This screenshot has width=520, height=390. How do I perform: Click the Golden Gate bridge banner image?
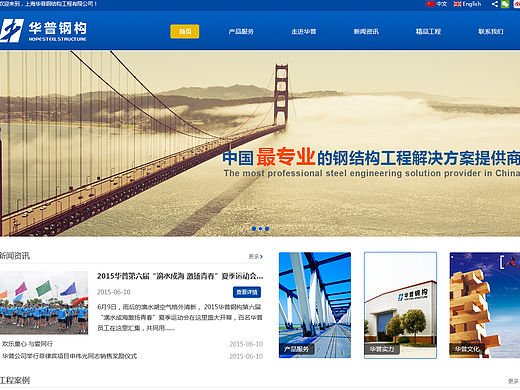point(260,143)
